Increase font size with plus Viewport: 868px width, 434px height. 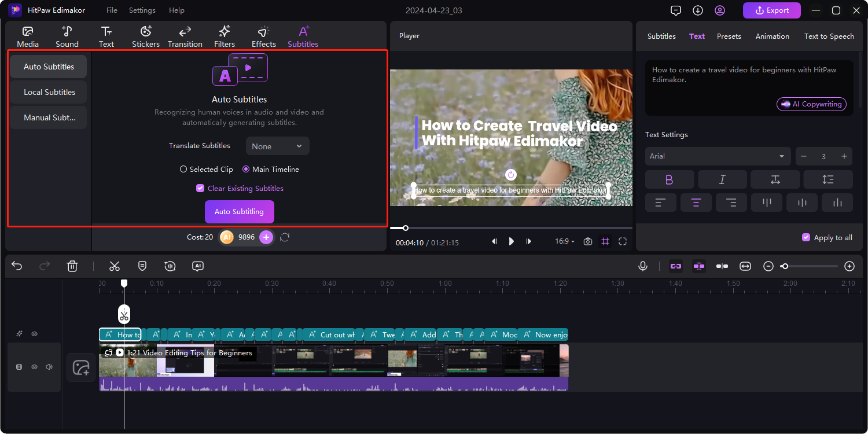(x=844, y=156)
